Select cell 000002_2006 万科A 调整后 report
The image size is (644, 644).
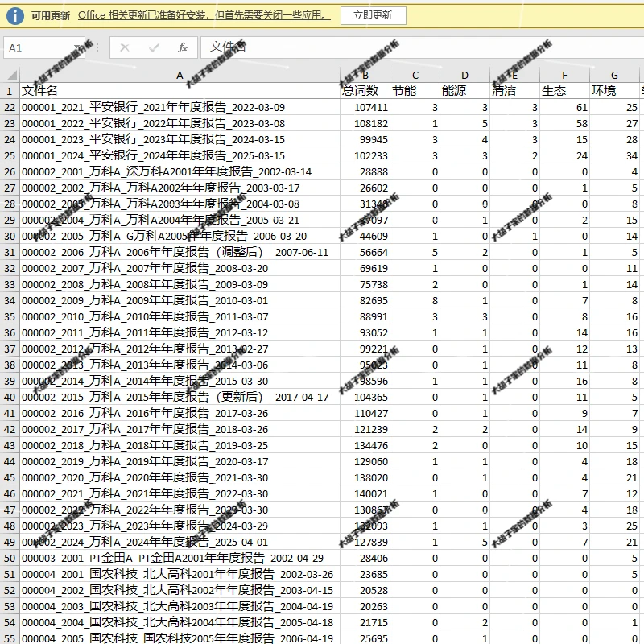[180, 252]
